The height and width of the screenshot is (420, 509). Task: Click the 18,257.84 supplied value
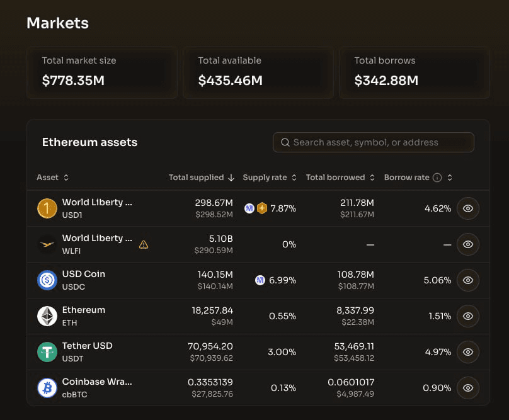coord(212,310)
